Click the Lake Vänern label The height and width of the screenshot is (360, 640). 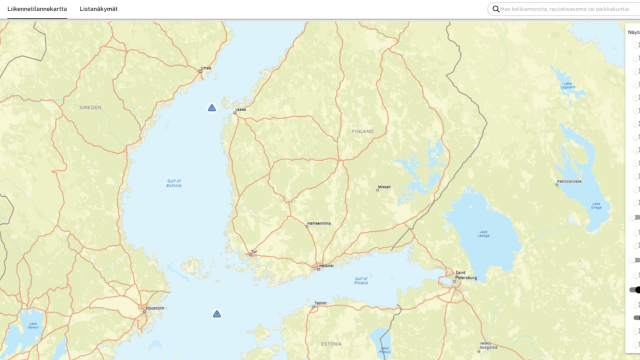coord(33,326)
